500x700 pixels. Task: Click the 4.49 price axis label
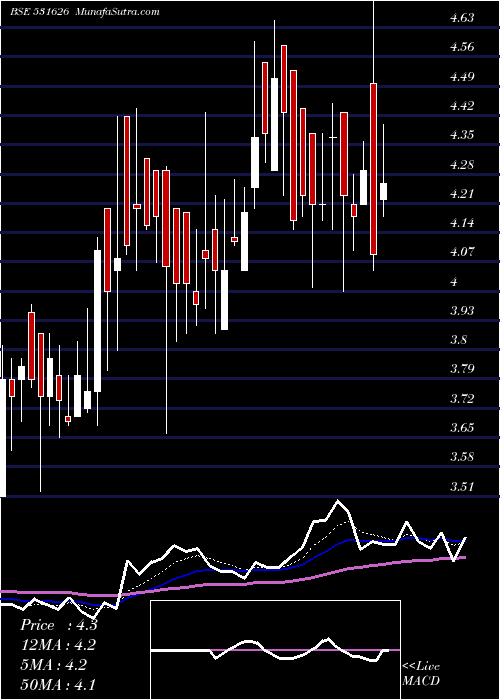coord(462,77)
